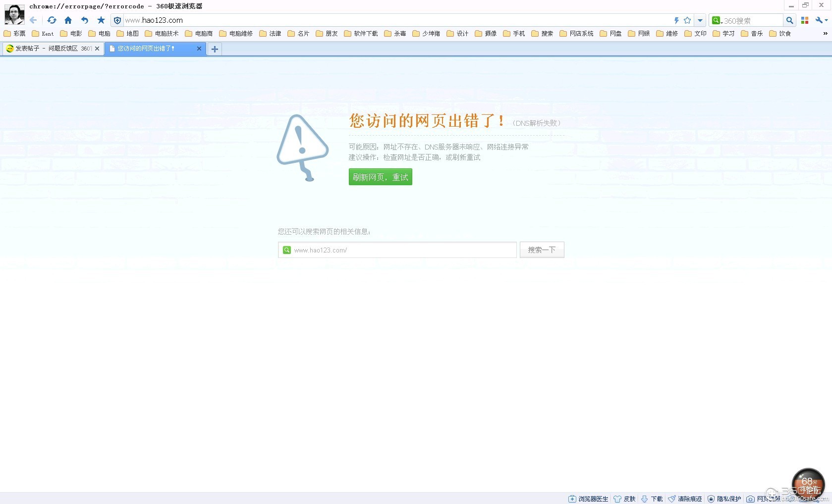
Task: Open the wrench settings menu
Action: pos(821,20)
